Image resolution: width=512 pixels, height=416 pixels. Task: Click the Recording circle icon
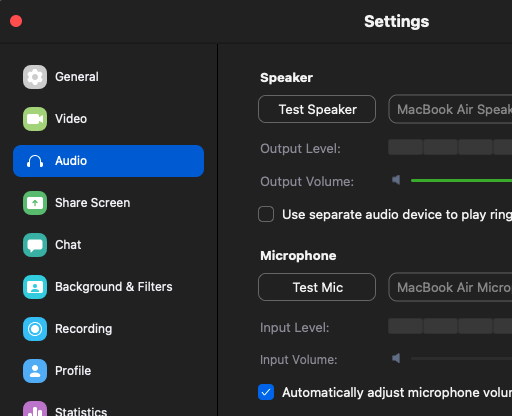pyautogui.click(x=35, y=329)
